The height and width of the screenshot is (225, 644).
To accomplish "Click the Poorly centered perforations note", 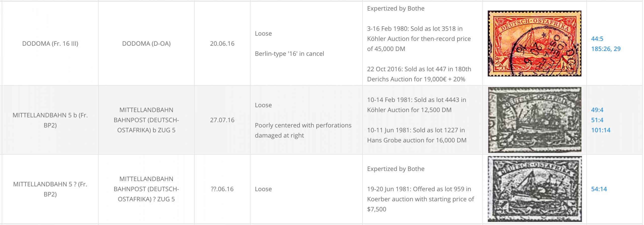I will point(303,130).
